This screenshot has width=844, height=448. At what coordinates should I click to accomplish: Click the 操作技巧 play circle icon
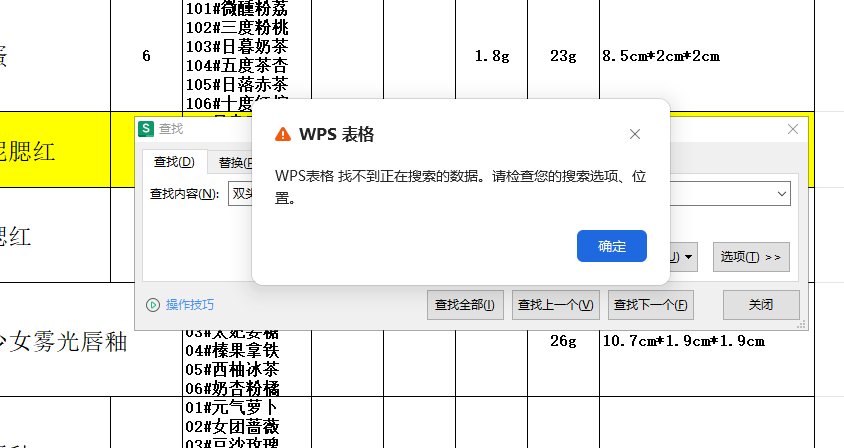tap(153, 305)
